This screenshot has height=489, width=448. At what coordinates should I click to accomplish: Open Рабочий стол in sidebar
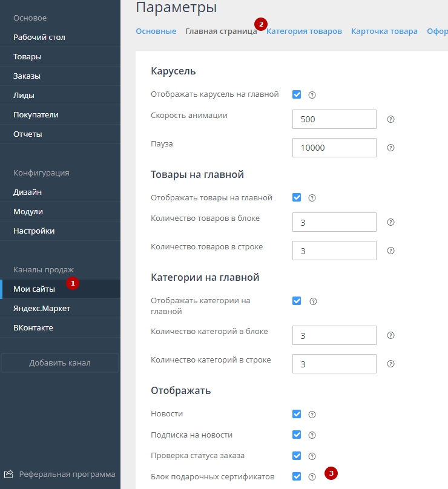point(60,37)
